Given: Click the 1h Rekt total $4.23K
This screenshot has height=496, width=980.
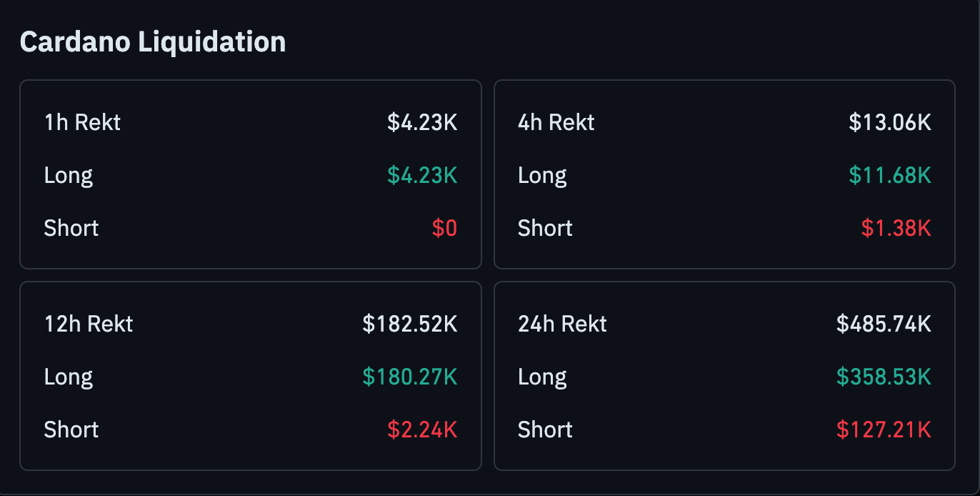Looking at the screenshot, I should pyautogui.click(x=422, y=122).
